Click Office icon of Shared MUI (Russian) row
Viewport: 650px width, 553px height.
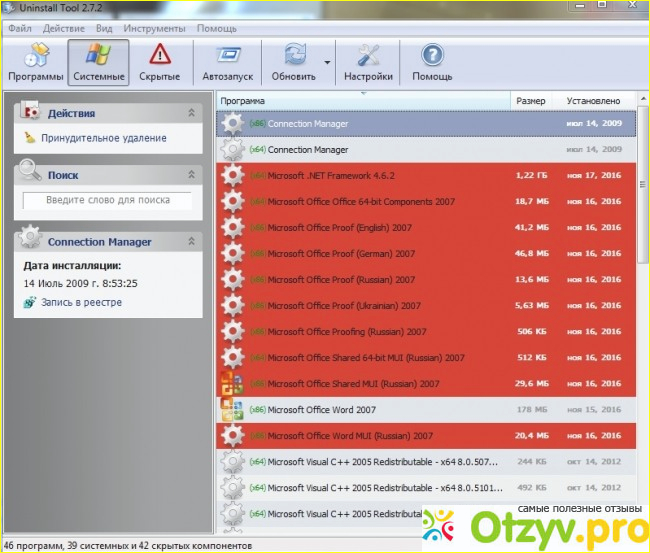(232, 383)
